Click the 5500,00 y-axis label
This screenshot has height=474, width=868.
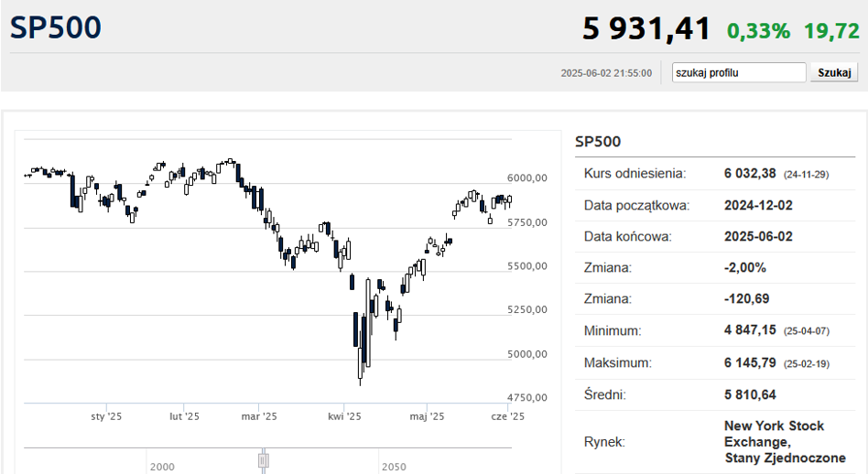pyautogui.click(x=527, y=266)
